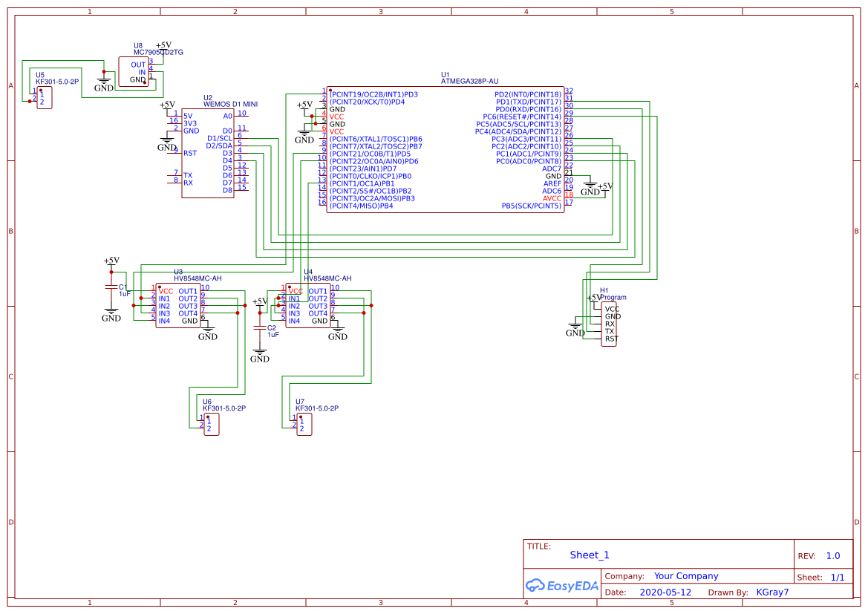
Task: Select PC5(ADC5/SCL/PCINT13) pin label
Action: click(x=519, y=125)
